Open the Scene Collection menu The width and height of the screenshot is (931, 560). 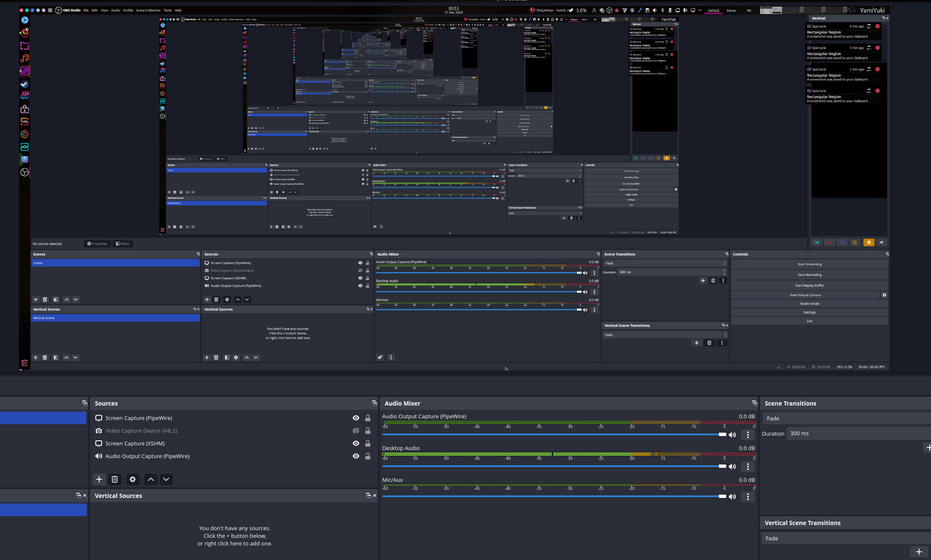[148, 10]
